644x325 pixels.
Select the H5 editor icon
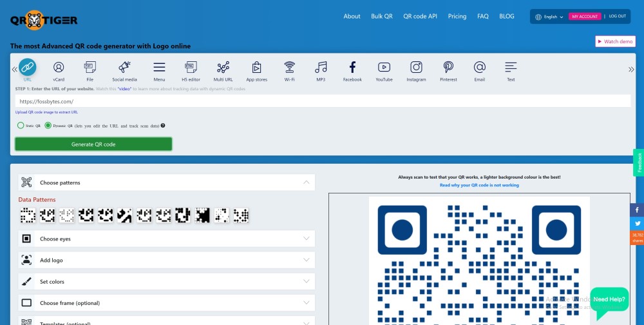pos(191,67)
